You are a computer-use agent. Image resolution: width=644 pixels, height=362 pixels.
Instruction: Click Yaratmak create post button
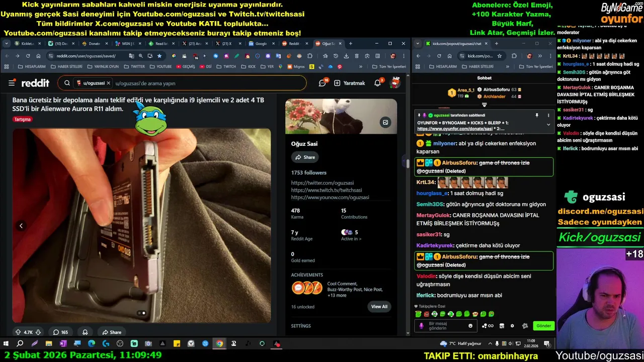pyautogui.click(x=350, y=83)
